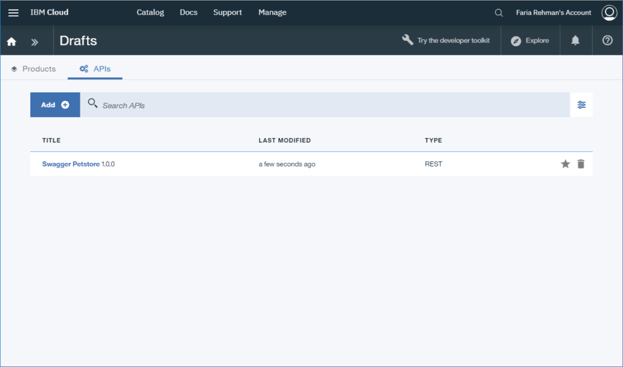The width and height of the screenshot is (623, 367).
Task: Focus the Search APIs field
Action: point(325,105)
